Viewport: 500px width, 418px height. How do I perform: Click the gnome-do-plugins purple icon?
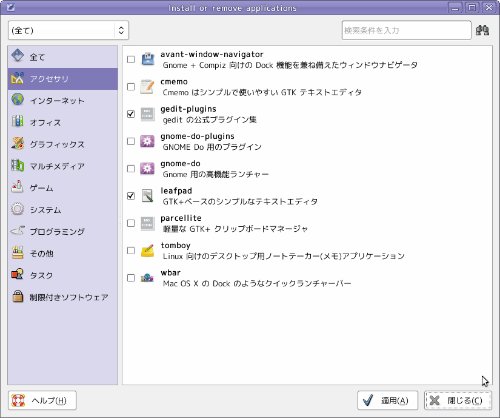click(147, 141)
